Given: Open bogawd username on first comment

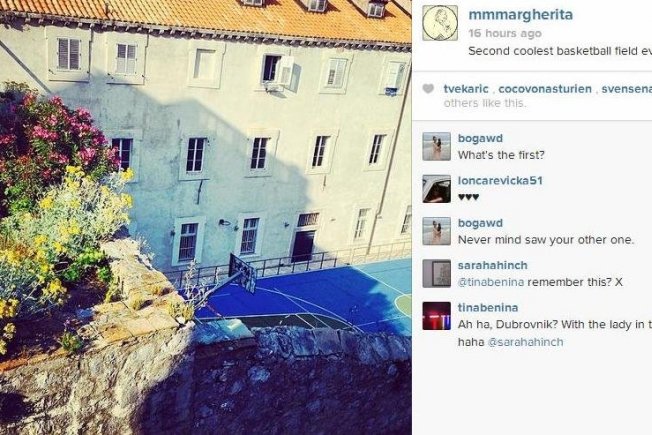Looking at the screenshot, I should click(480, 138).
